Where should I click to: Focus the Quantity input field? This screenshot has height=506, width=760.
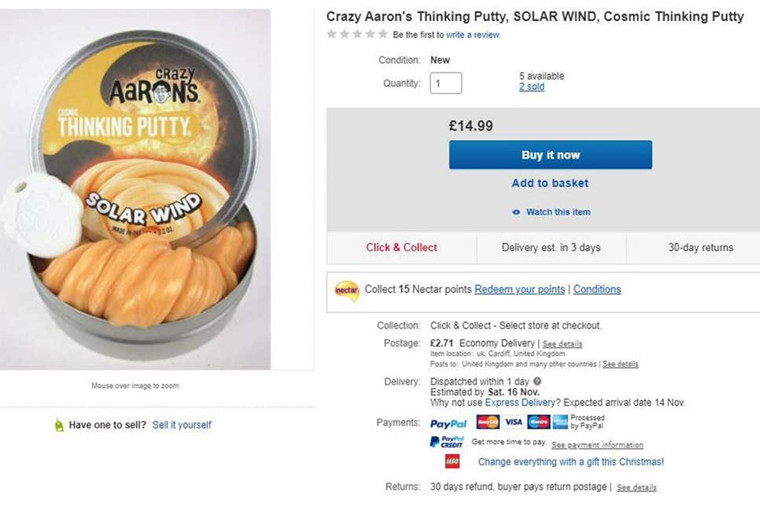tap(446, 83)
